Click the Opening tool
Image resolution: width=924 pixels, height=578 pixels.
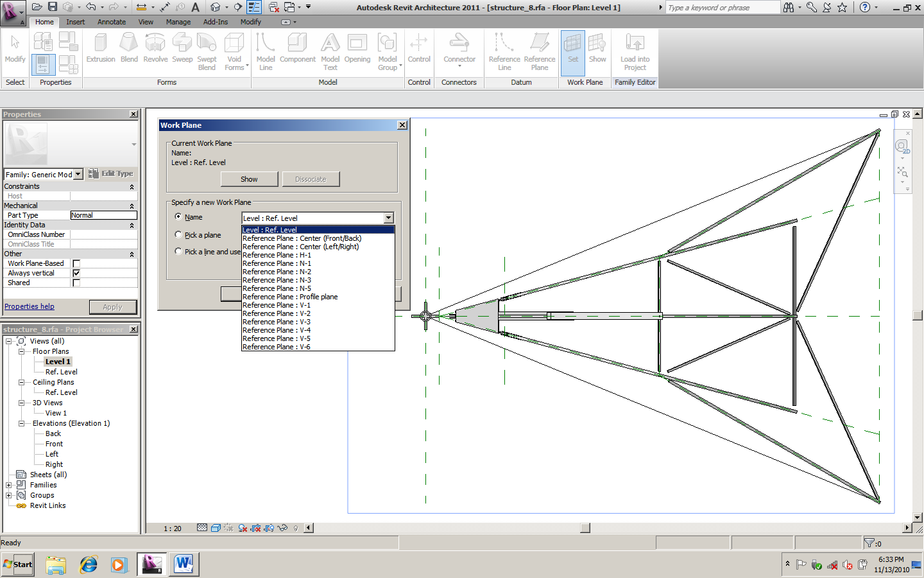click(x=357, y=48)
